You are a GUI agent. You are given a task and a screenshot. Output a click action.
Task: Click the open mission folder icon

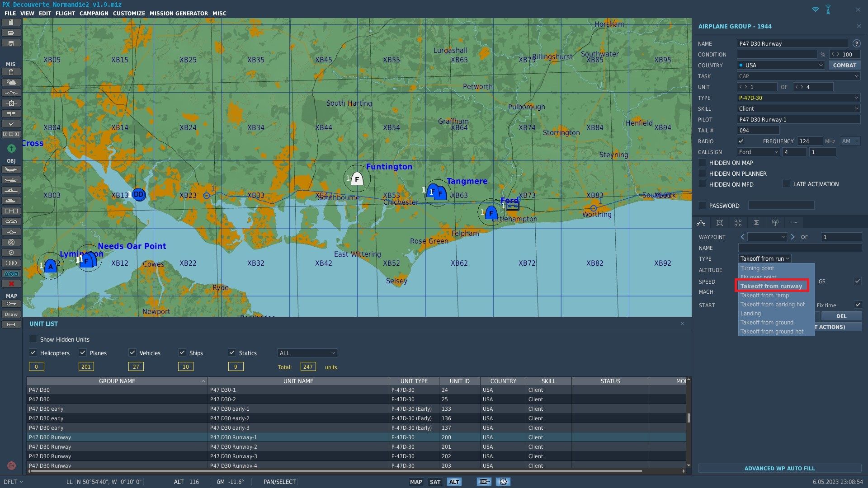click(11, 33)
